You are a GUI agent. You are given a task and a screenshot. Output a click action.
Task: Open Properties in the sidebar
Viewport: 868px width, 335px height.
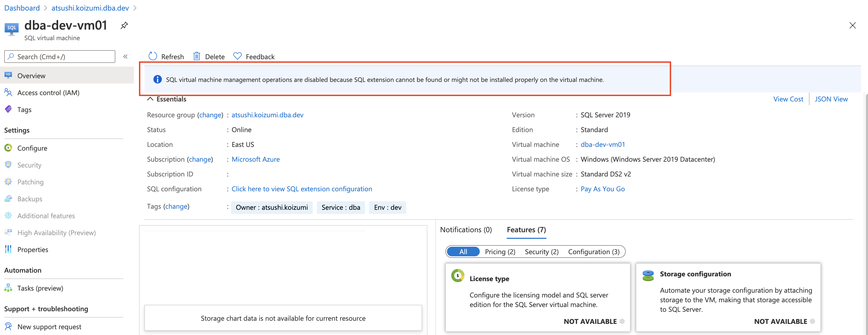[33, 249]
